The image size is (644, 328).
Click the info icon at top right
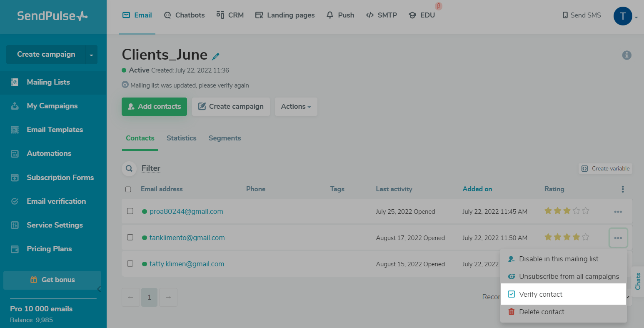coord(627,55)
